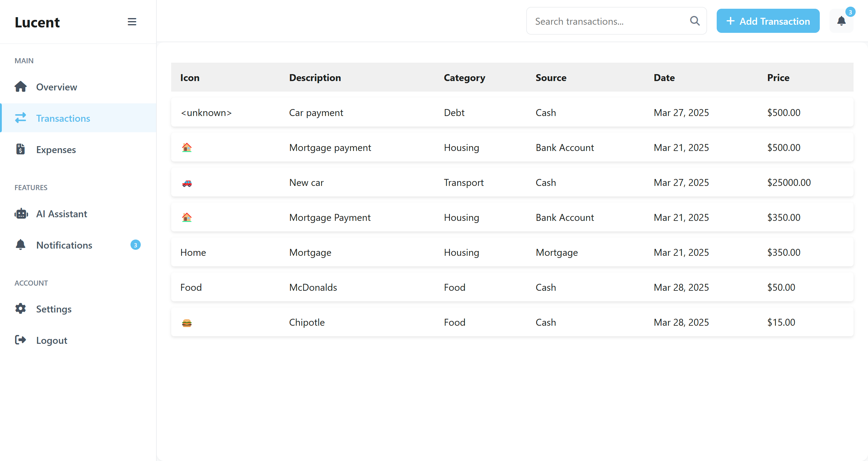868x461 pixels.
Task: Open notifications bell in top bar
Action: pyautogui.click(x=841, y=21)
